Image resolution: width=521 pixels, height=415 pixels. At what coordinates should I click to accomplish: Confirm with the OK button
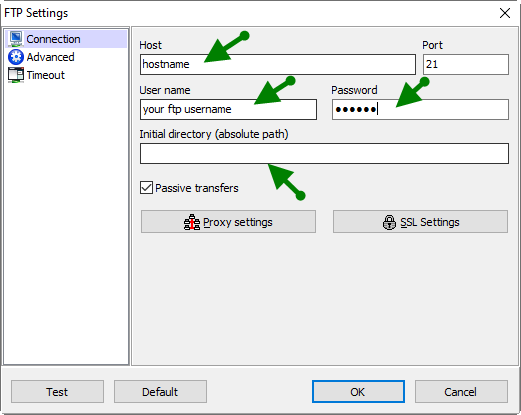358,392
